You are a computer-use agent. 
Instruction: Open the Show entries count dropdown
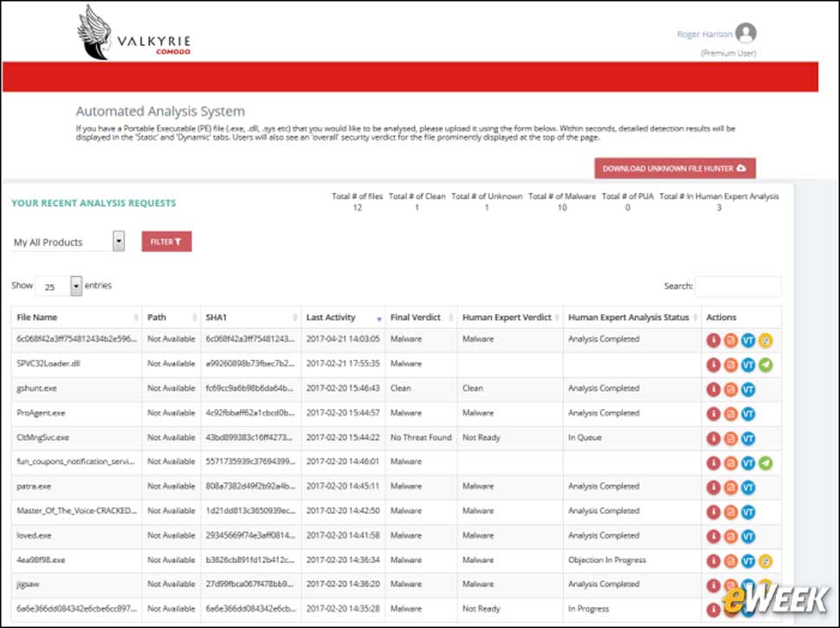(x=58, y=286)
